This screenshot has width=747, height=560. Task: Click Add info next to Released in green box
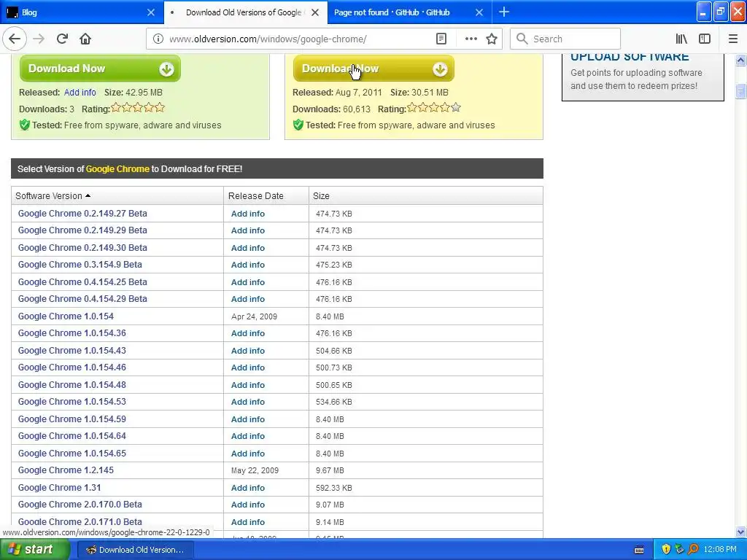pos(80,93)
